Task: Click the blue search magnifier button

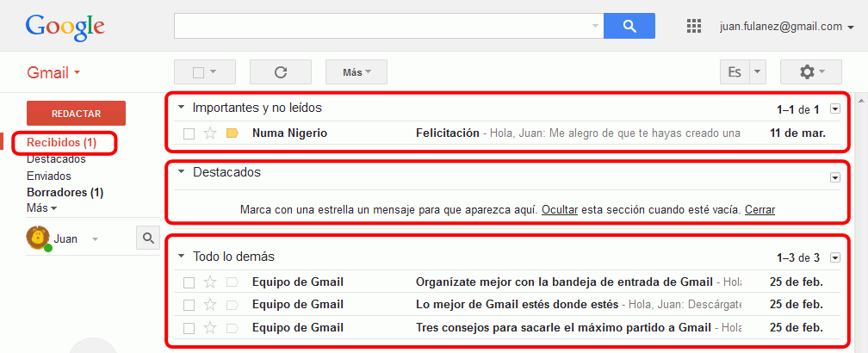Action: [629, 26]
